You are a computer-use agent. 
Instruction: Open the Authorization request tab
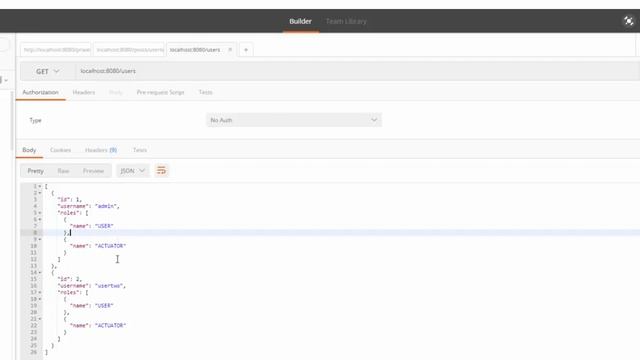click(40, 92)
